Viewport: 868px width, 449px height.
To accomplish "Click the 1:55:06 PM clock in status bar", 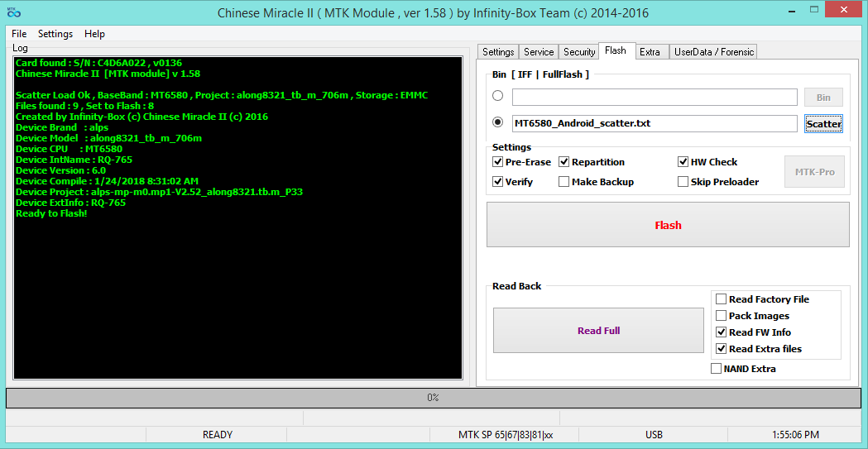I will [797, 435].
